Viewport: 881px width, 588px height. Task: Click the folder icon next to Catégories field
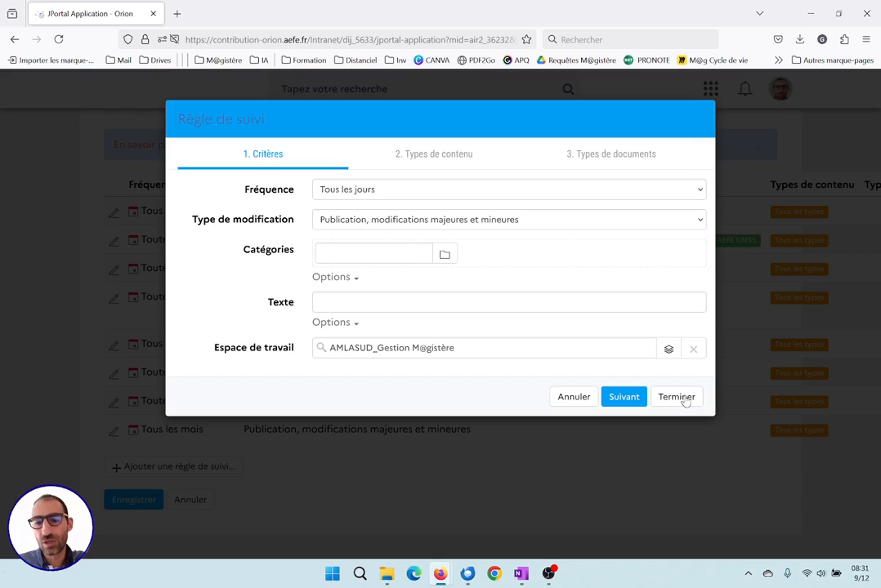click(445, 254)
